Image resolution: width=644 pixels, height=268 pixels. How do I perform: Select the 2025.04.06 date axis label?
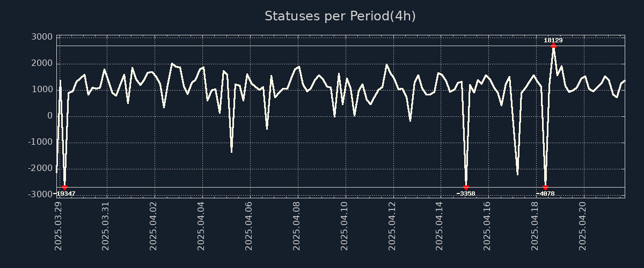(x=250, y=226)
